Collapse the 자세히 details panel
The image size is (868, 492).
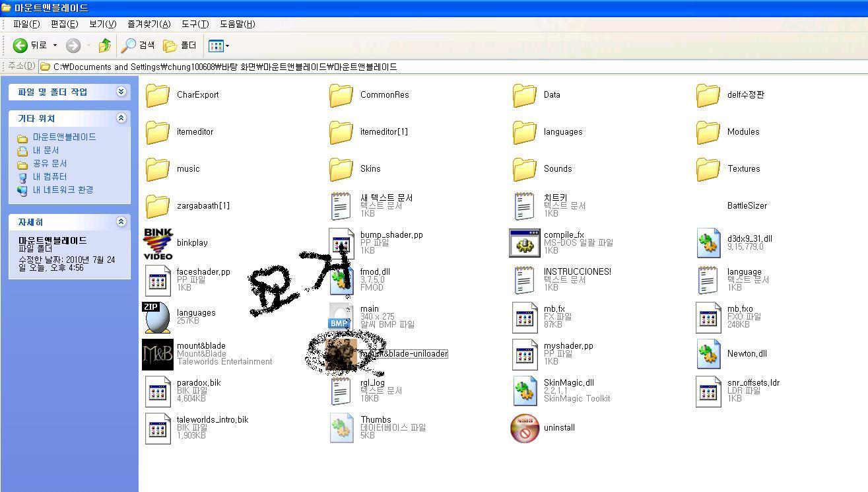coord(121,222)
